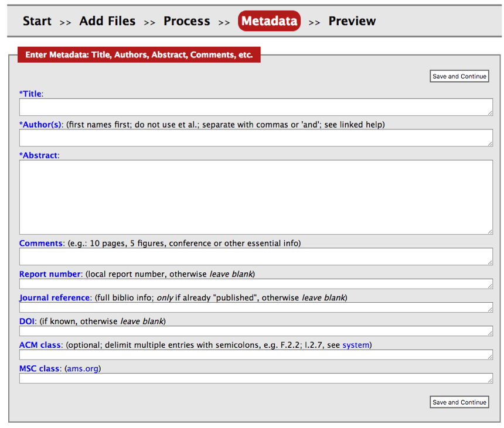Open the Author(s) help link
Screen dimensions: 504x428
[39, 125]
